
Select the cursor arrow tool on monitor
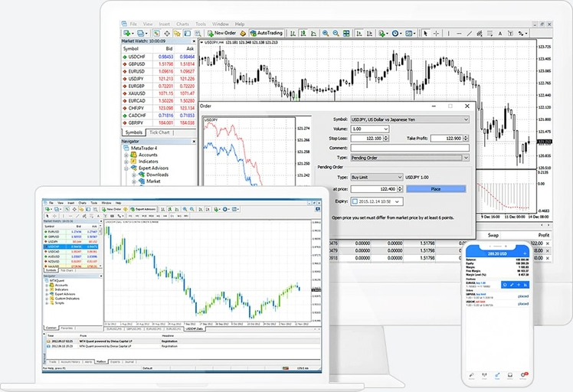(x=425, y=33)
